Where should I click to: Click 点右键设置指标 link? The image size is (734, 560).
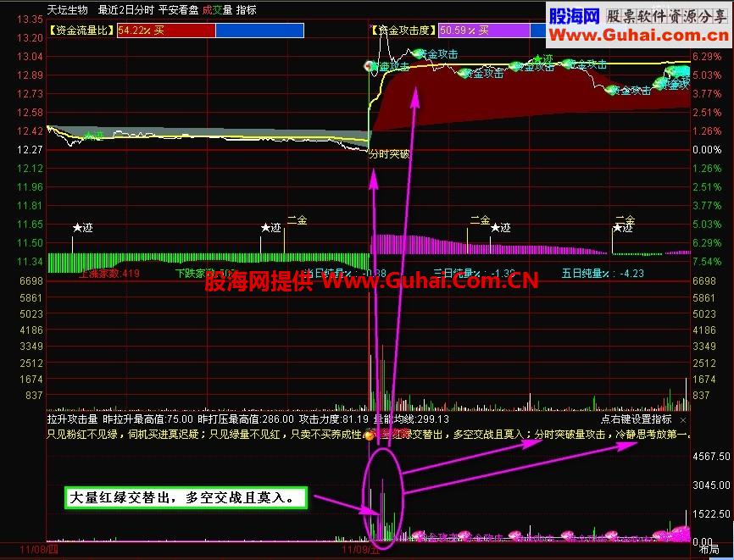tap(637, 419)
